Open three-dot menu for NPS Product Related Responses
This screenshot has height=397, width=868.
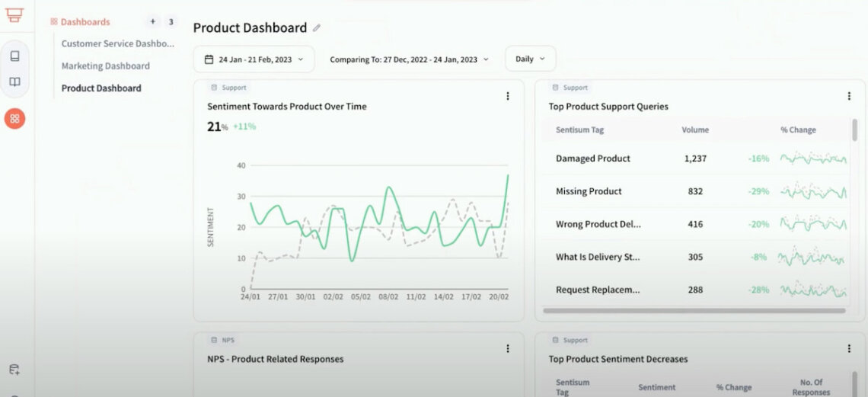(508, 348)
